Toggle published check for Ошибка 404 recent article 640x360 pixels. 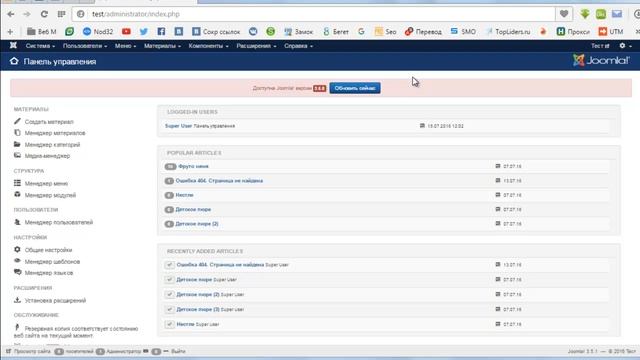point(169,265)
